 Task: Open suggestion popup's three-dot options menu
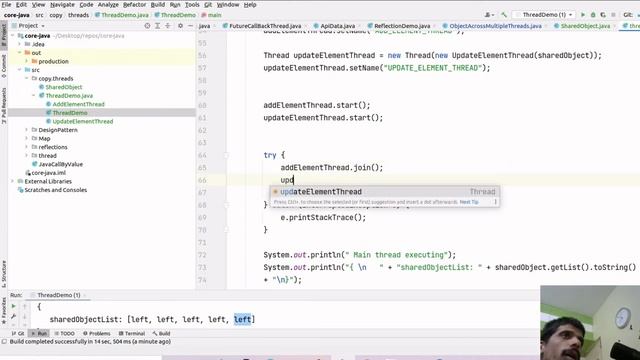click(x=496, y=202)
